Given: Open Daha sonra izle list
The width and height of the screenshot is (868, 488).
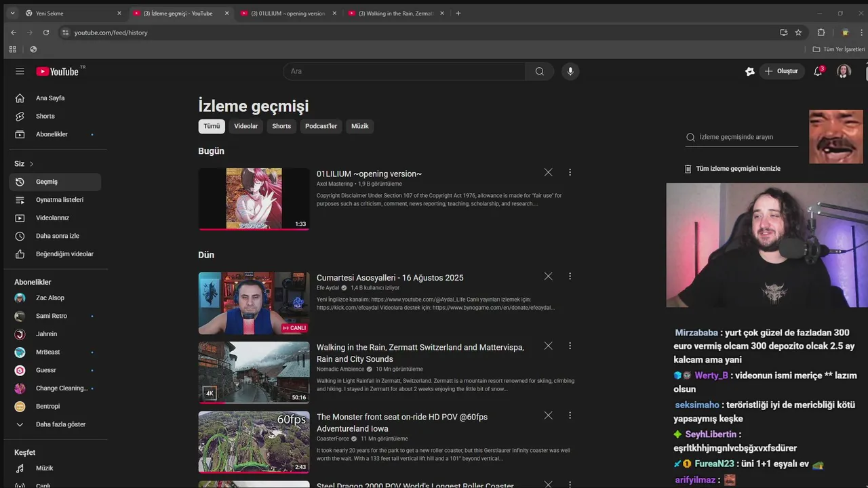Looking at the screenshot, I should click(55, 236).
